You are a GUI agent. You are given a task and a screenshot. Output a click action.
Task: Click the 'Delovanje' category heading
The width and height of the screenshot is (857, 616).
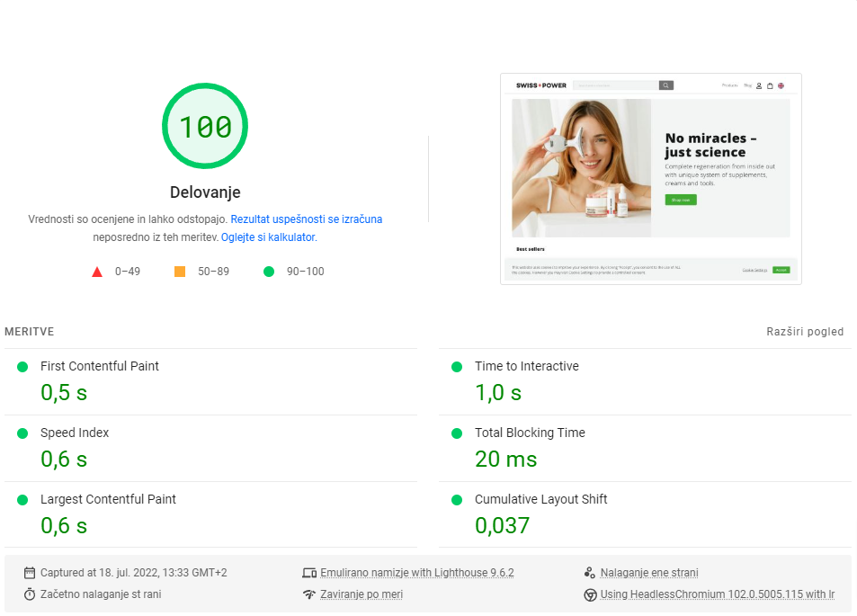pos(205,192)
